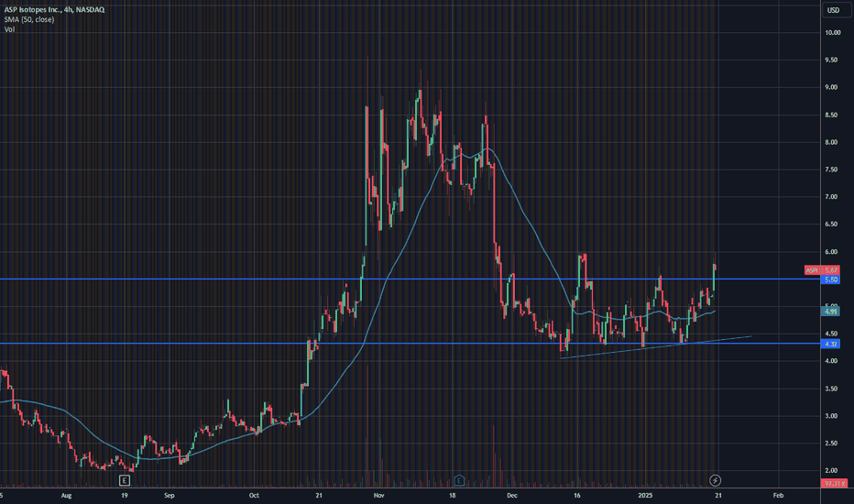Viewport: 854px width, 504px height.
Task: Click the November earnings 'E' marker icon
Action: coord(458,480)
